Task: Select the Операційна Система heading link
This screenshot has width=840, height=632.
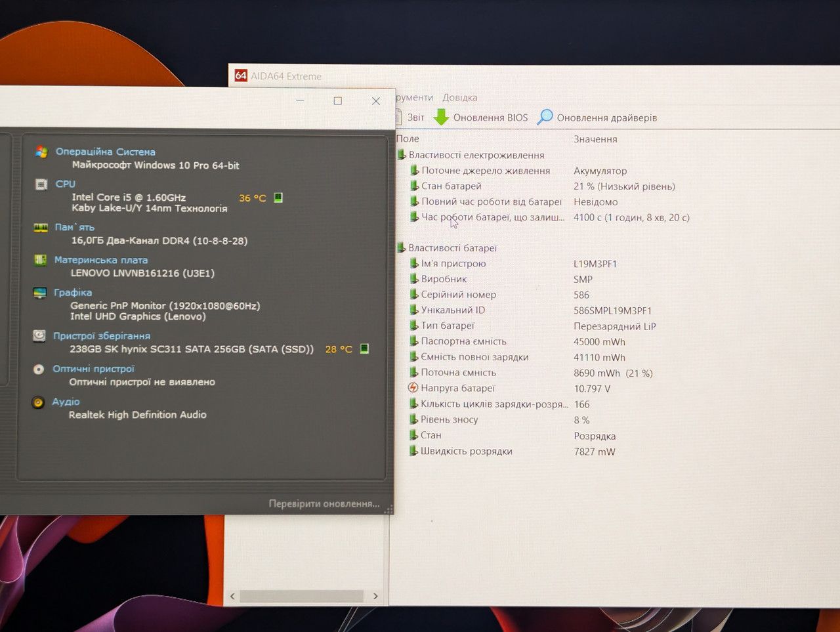Action: [105, 152]
